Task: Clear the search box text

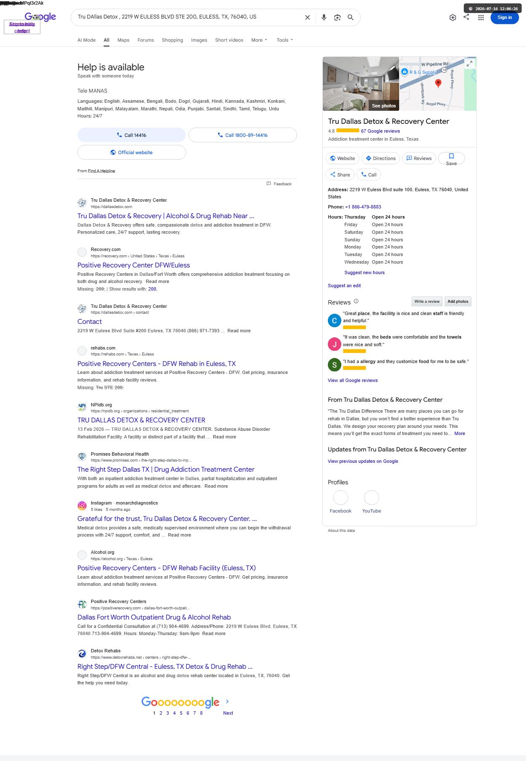Action: (x=307, y=18)
